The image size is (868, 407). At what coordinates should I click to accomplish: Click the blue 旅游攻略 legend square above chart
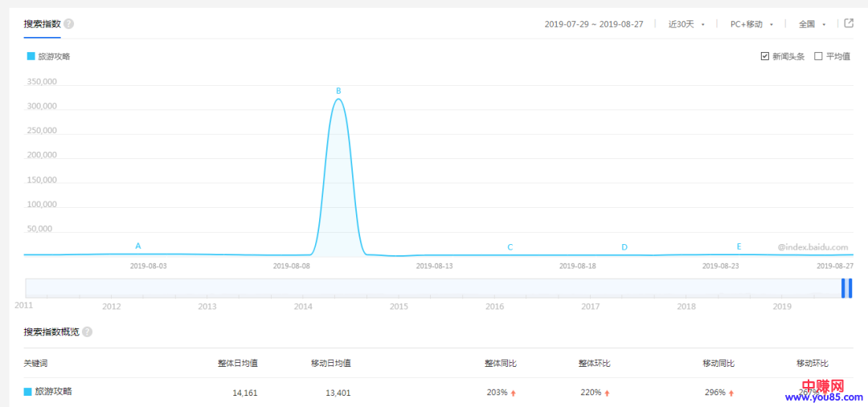click(31, 56)
